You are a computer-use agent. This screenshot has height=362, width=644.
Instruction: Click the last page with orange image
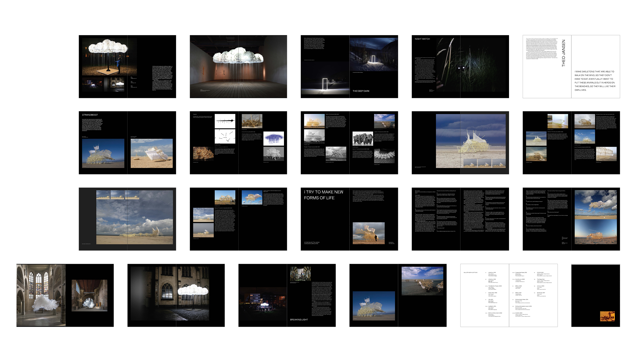pyautogui.click(x=595, y=295)
